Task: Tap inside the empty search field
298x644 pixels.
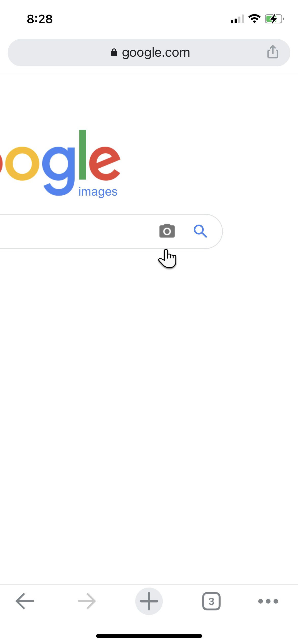Action: coord(76,231)
